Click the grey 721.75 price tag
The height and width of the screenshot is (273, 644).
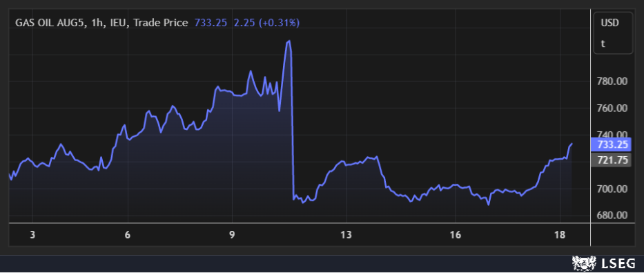[x=611, y=160]
